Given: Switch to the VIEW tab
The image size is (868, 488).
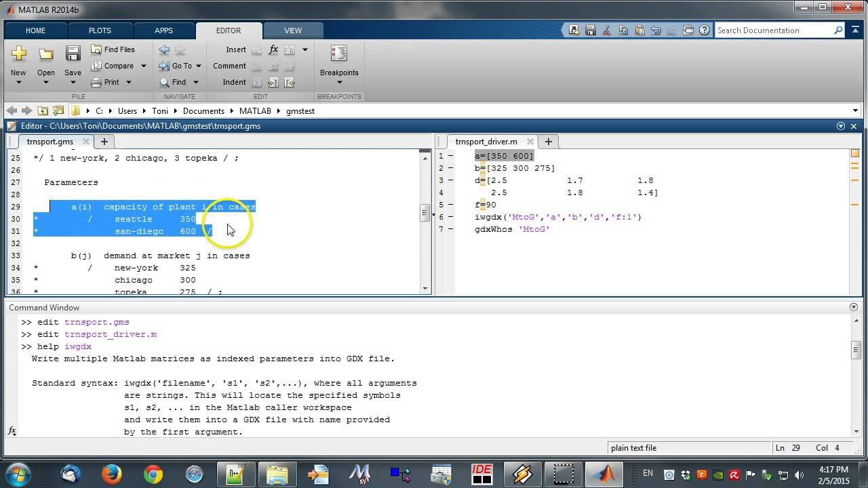Looking at the screenshot, I should tap(293, 30).
